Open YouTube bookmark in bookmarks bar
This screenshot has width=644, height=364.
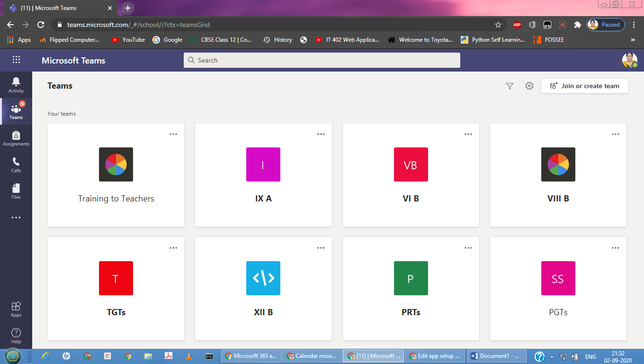coord(128,40)
